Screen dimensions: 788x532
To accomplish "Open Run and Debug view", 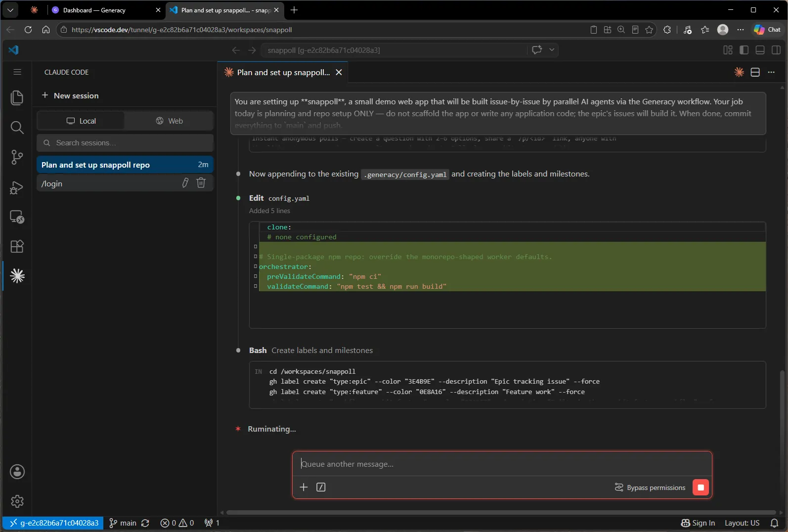I will pyautogui.click(x=17, y=187).
